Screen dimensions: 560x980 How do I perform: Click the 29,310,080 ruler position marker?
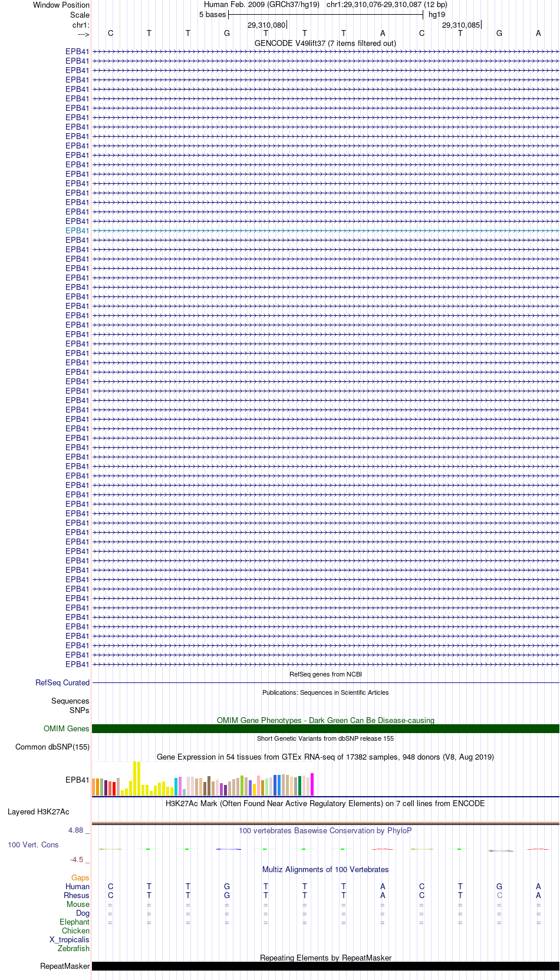pos(266,25)
